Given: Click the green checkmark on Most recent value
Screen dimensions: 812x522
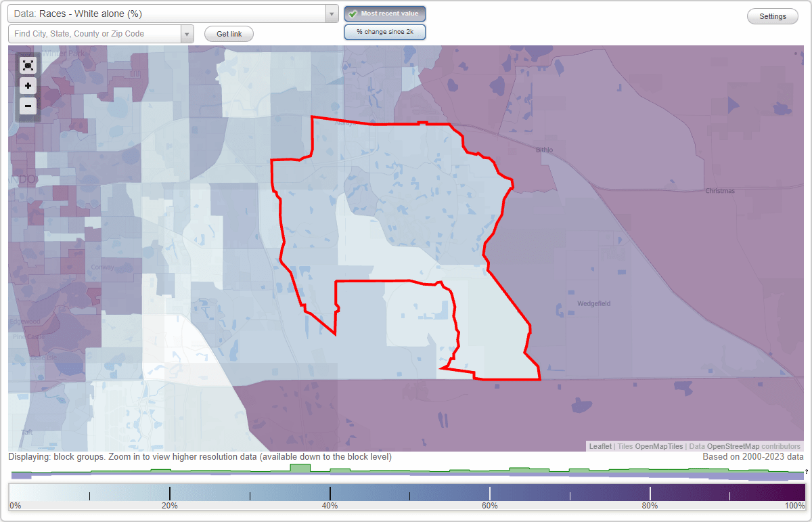Looking at the screenshot, I should (x=353, y=14).
